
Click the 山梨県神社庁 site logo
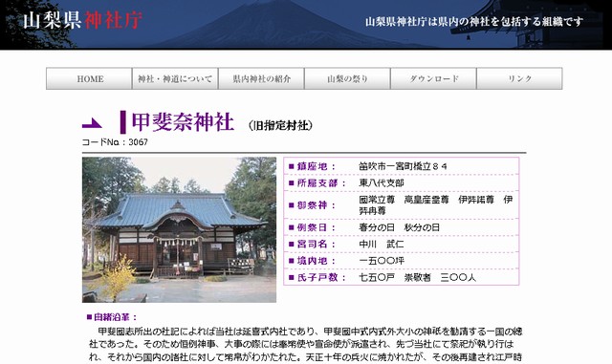click(x=82, y=20)
